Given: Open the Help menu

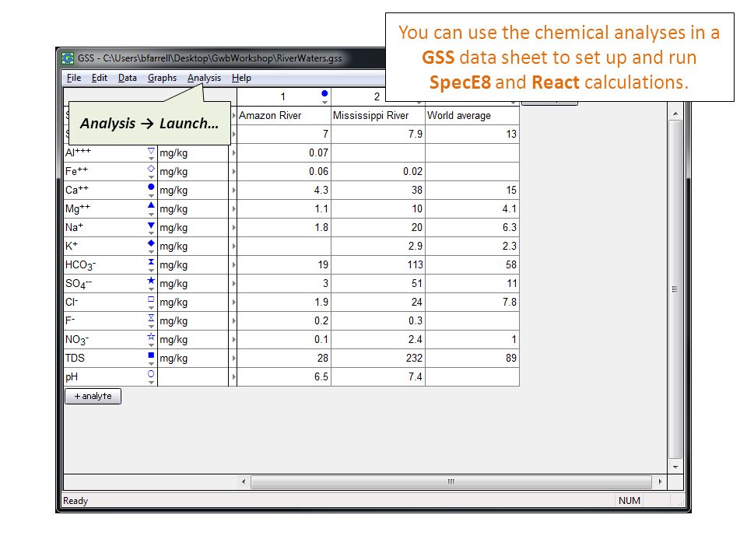Looking at the screenshot, I should coord(241,78).
